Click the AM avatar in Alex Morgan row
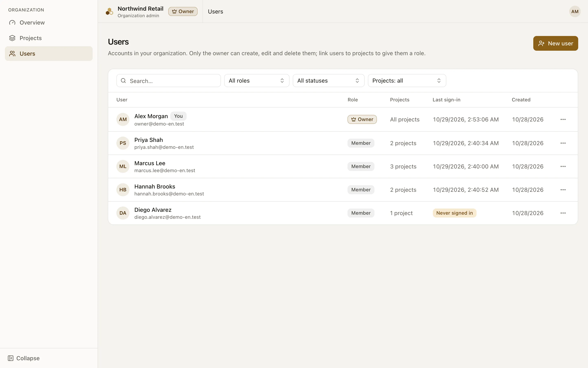This screenshot has height=368, width=588. pyautogui.click(x=123, y=119)
